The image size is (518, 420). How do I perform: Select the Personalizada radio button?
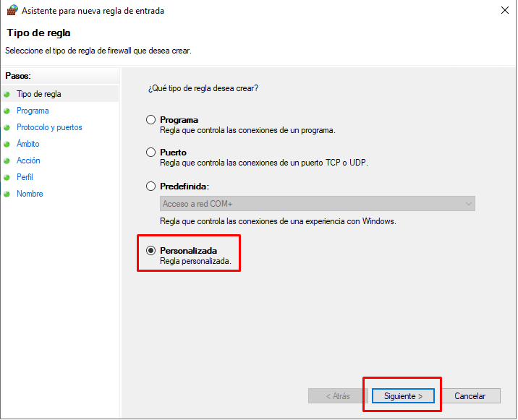click(150, 251)
